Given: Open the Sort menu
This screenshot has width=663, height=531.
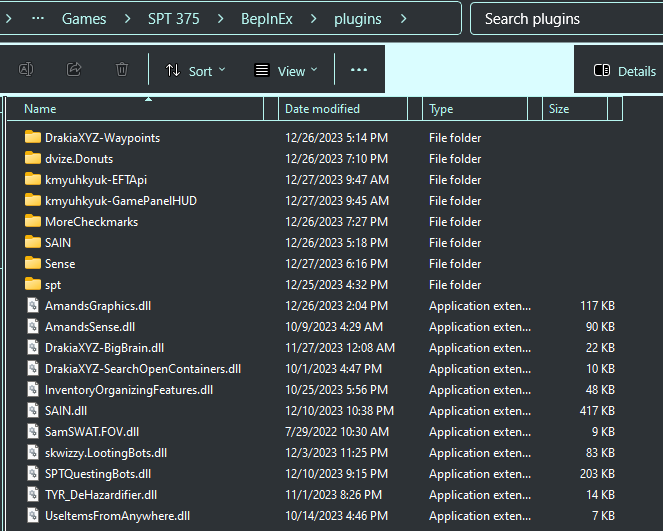Looking at the screenshot, I should point(195,71).
